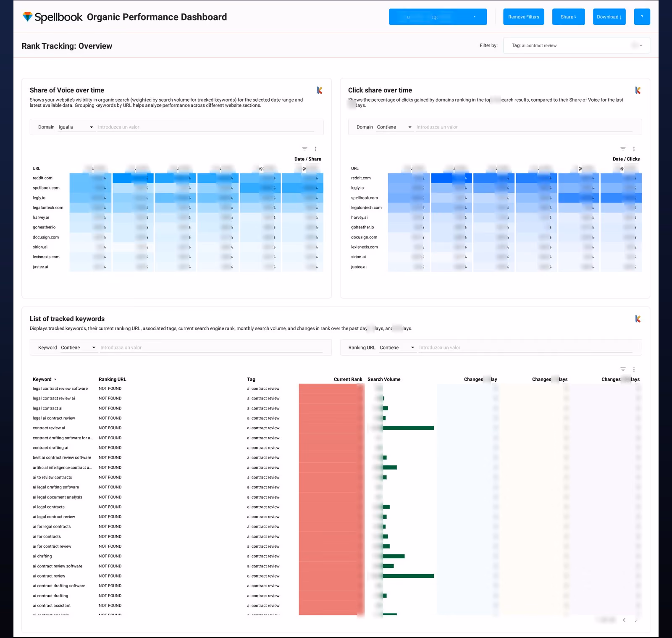Click the colored K logo in Click share panel

pos(638,90)
